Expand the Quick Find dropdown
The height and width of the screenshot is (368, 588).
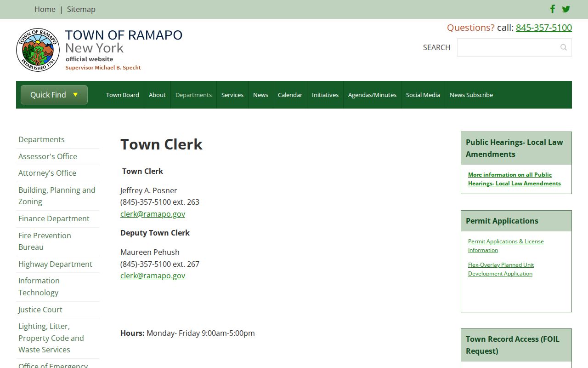pyautogui.click(x=54, y=95)
